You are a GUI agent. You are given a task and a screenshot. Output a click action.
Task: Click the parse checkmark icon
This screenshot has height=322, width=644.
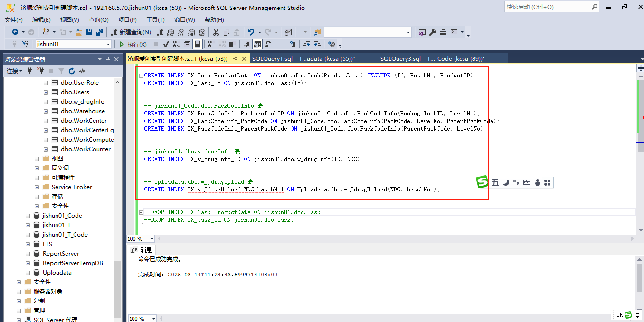click(166, 44)
